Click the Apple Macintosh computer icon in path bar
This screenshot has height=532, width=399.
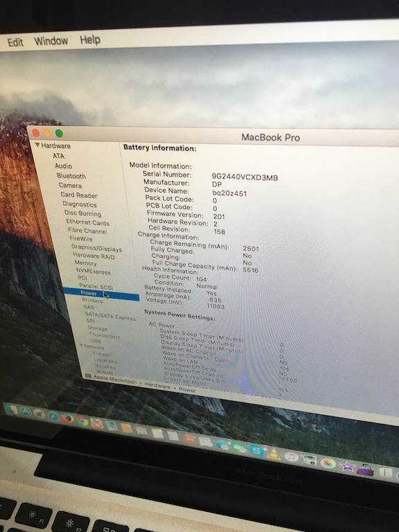pos(89,376)
